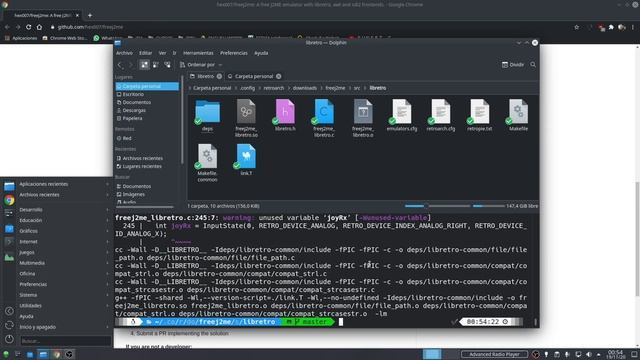Click Chrome reload page button

(x=29, y=27)
